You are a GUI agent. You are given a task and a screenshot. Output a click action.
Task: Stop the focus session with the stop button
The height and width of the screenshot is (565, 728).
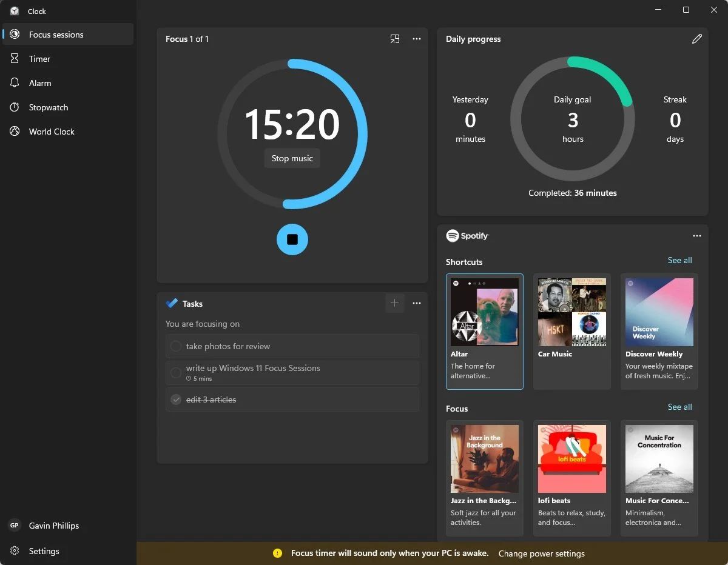[292, 239]
